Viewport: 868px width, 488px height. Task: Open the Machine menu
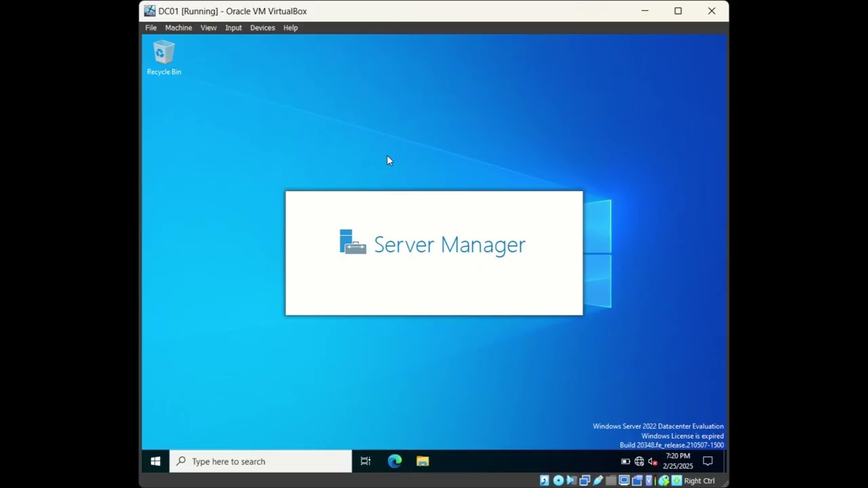point(178,28)
